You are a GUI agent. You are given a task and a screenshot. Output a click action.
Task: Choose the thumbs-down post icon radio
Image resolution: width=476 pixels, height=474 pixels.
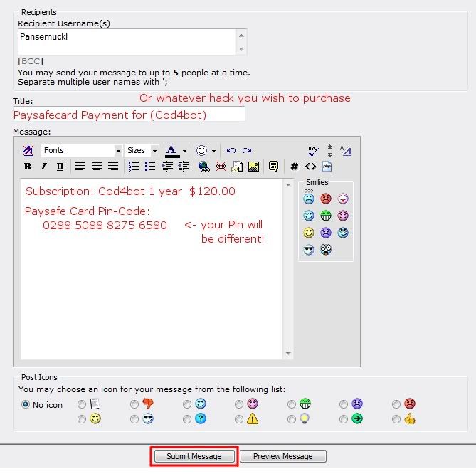tap(134, 404)
